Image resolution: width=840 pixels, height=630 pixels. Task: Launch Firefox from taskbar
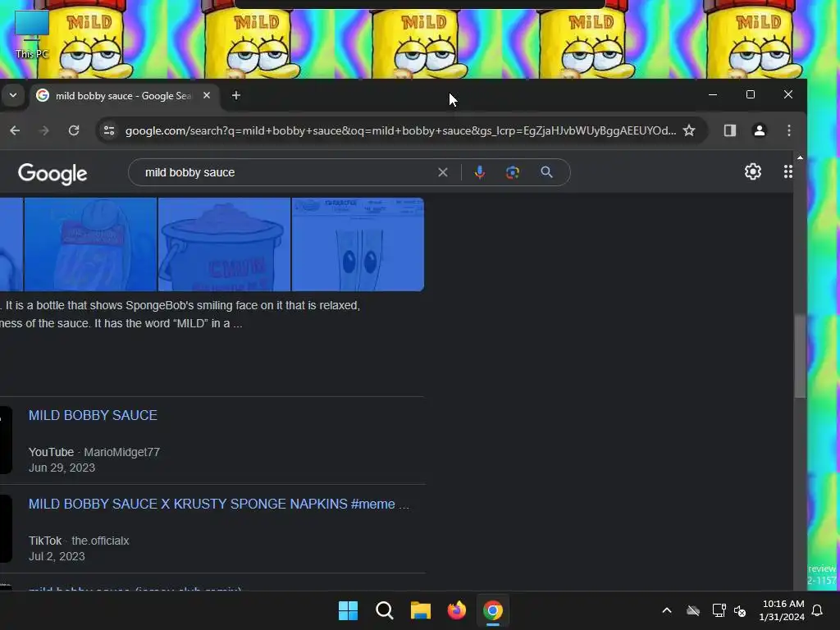(456, 610)
